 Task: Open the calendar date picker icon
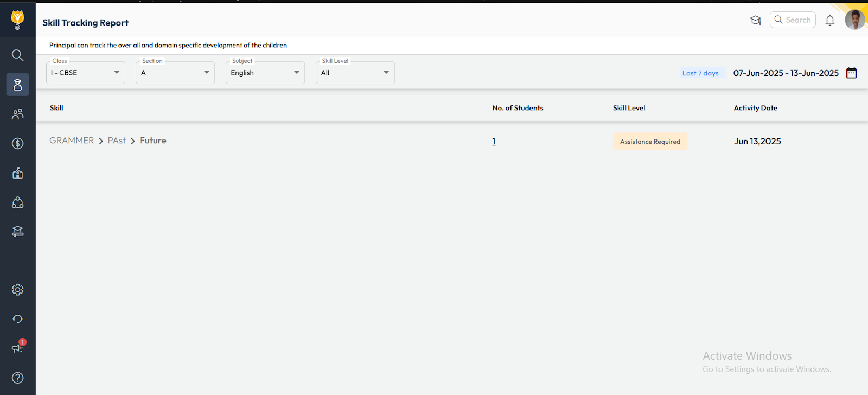point(851,73)
